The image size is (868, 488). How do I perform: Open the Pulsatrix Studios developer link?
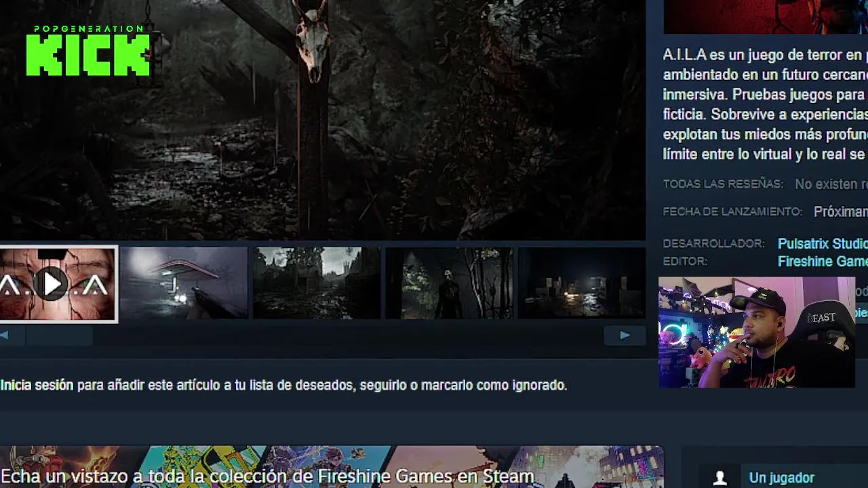pos(823,243)
